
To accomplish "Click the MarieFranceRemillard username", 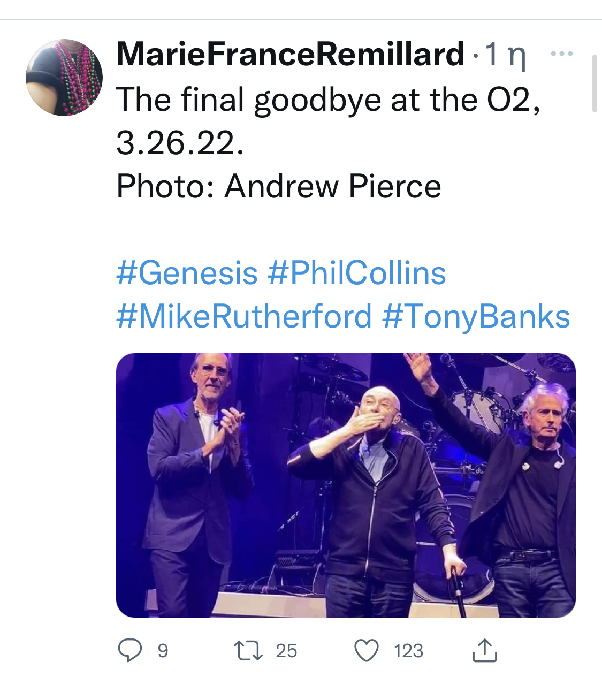I will [x=291, y=55].
